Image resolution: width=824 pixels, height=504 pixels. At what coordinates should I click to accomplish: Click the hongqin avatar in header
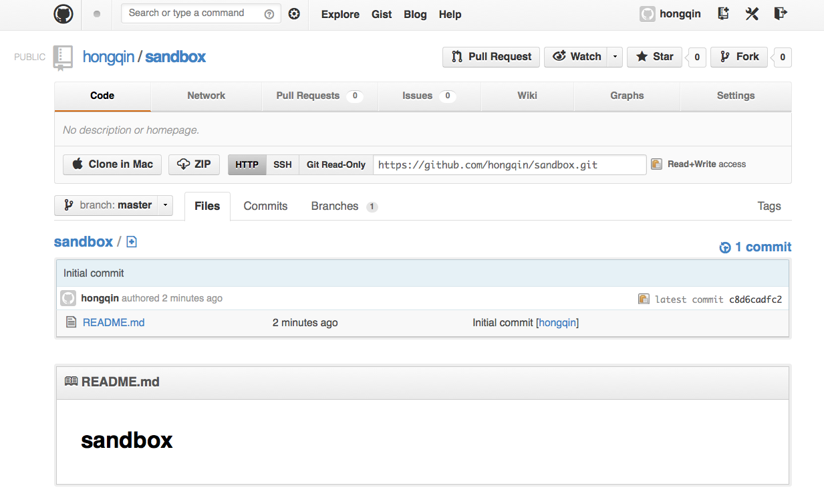647,14
